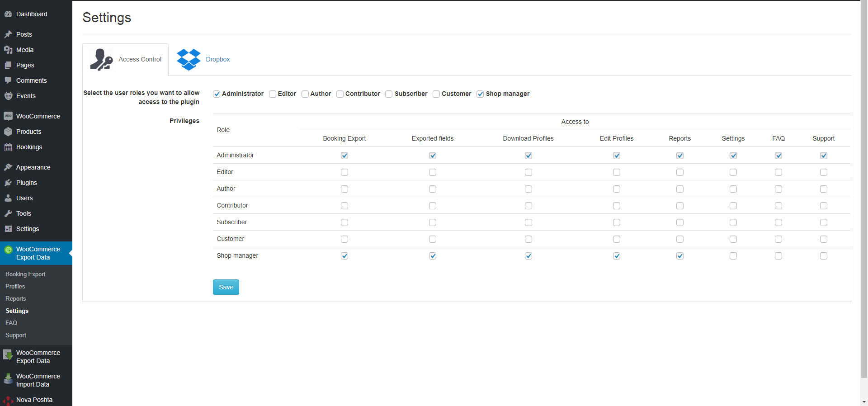
Task: Uncheck the Shop manager role checkbox
Action: click(x=480, y=94)
